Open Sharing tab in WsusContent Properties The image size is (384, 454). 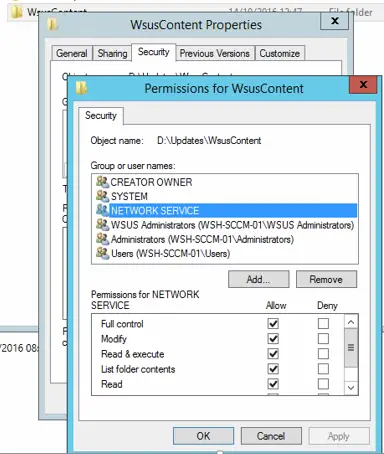112,53
